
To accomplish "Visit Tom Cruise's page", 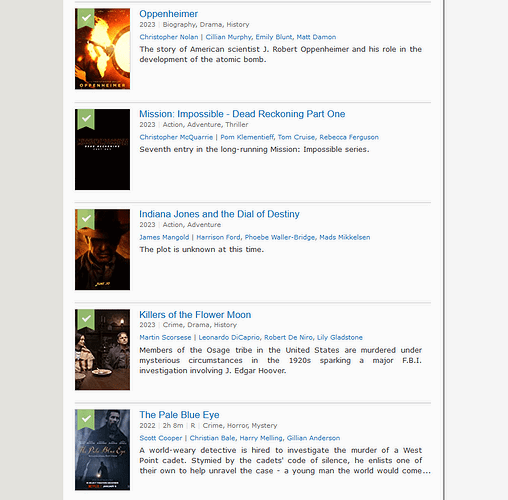I will (x=296, y=137).
